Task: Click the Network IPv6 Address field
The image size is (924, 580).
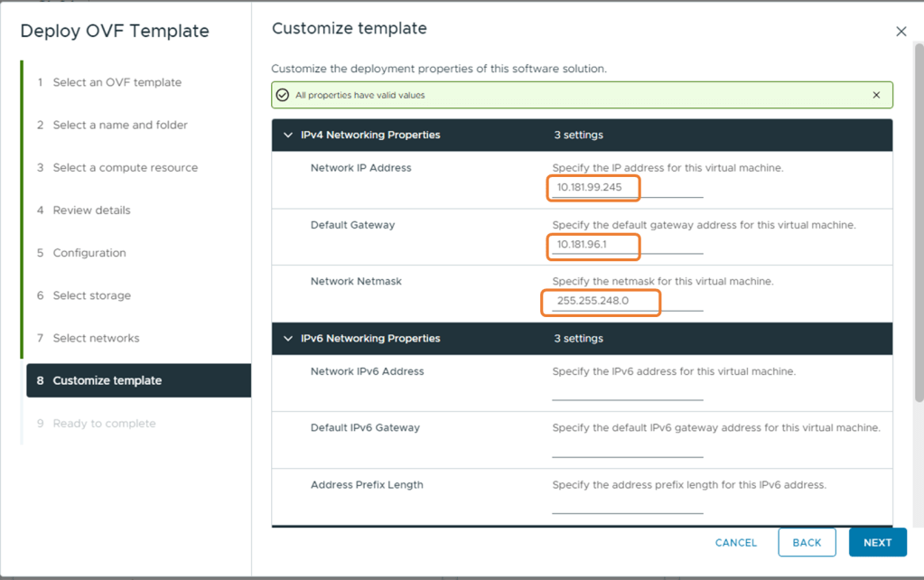Action: click(627, 391)
